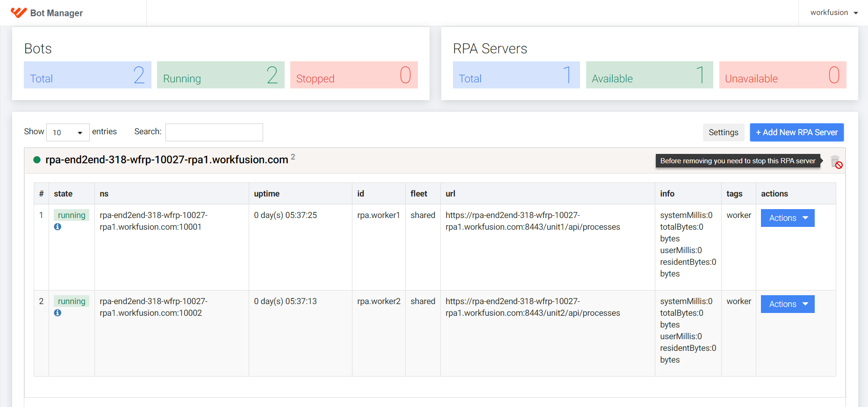Open the workfusion user dropdown menu
The image size is (868, 407).
(x=834, y=13)
